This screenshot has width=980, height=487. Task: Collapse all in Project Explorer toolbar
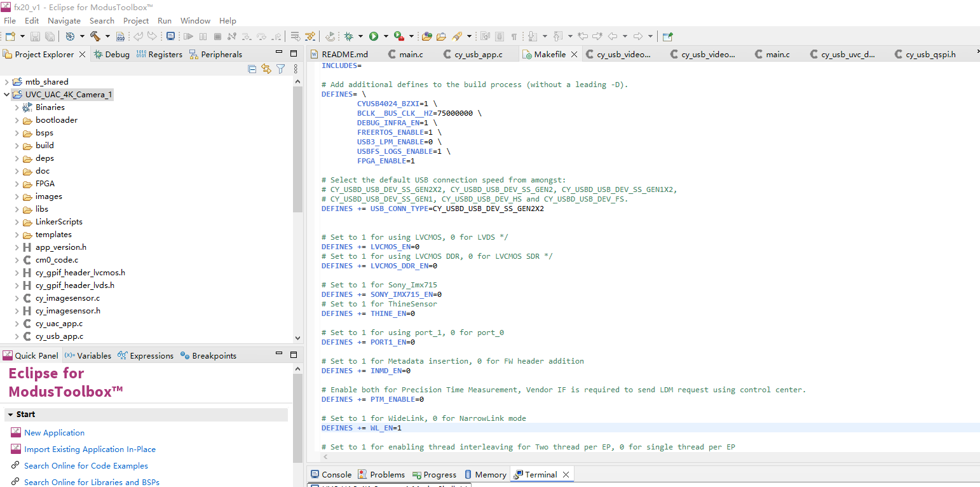click(252, 69)
